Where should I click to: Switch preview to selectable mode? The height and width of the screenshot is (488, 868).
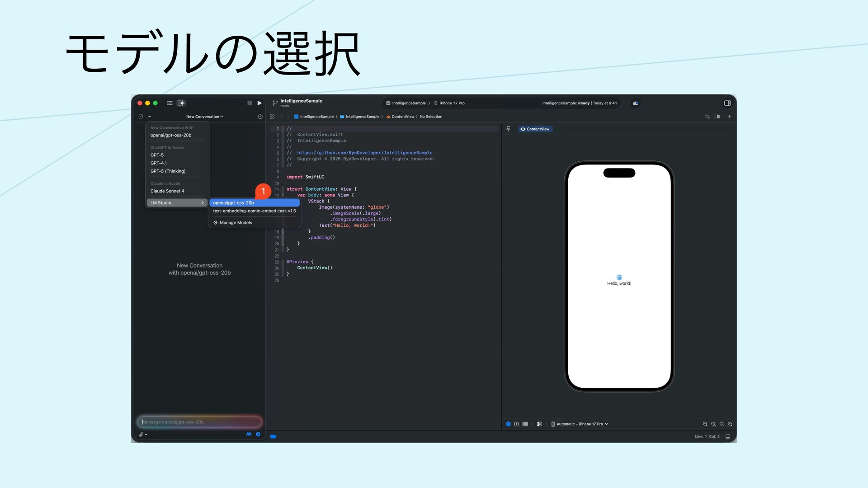(516, 424)
